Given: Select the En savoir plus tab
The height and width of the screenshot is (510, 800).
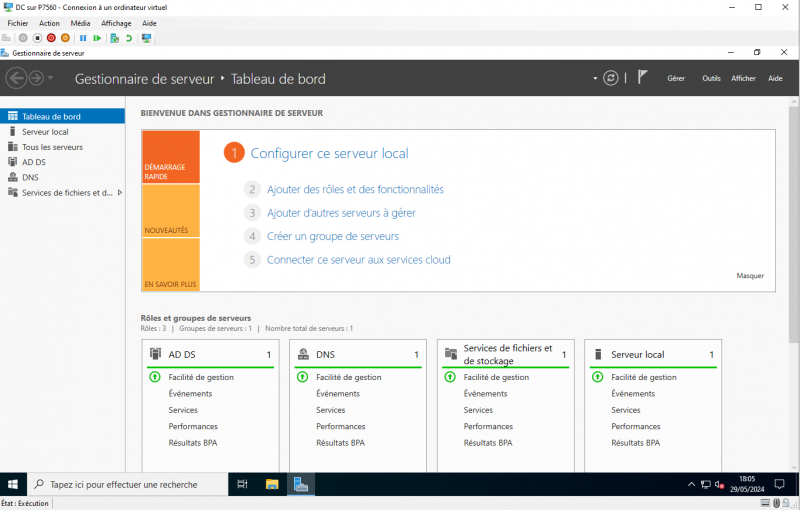Looking at the screenshot, I should [171, 264].
